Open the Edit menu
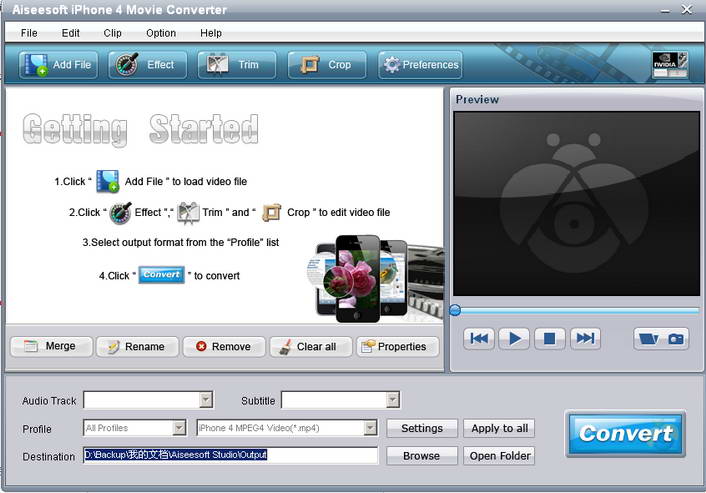This screenshot has height=493, width=706. (71, 33)
